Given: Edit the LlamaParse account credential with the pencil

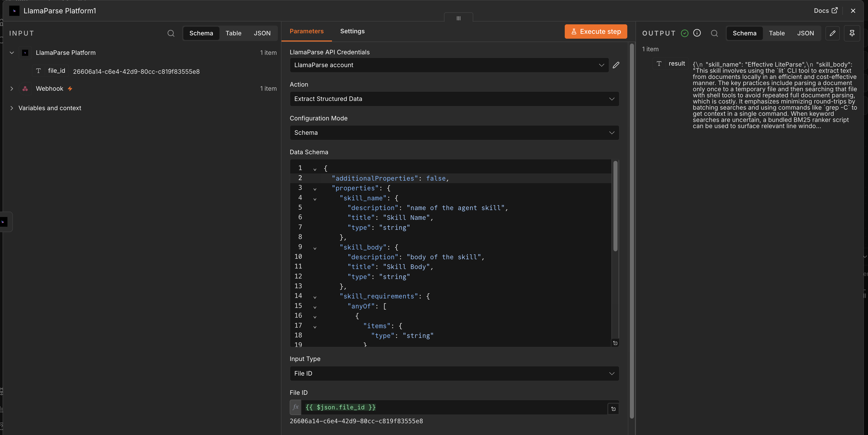Looking at the screenshot, I should click(x=615, y=65).
